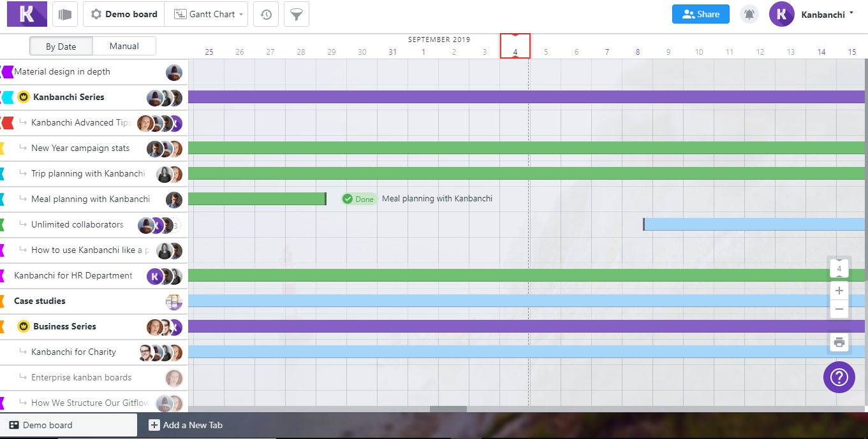Open Material design in depth card

62,72
